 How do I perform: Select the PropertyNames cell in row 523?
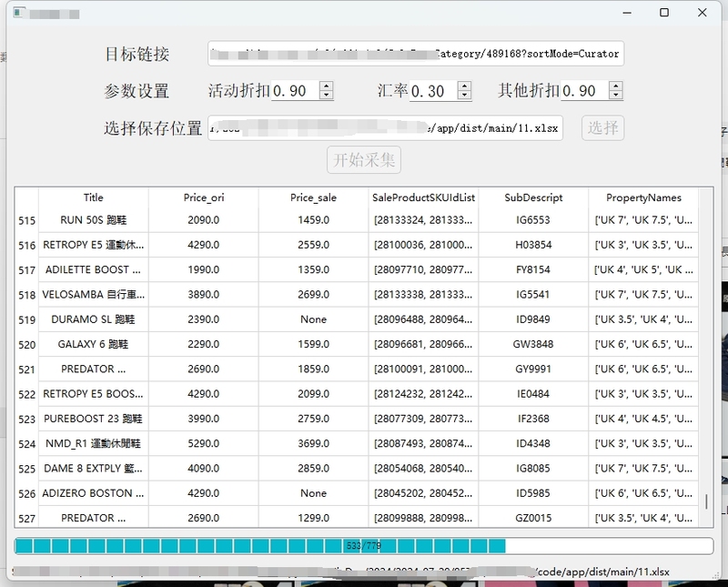point(643,419)
